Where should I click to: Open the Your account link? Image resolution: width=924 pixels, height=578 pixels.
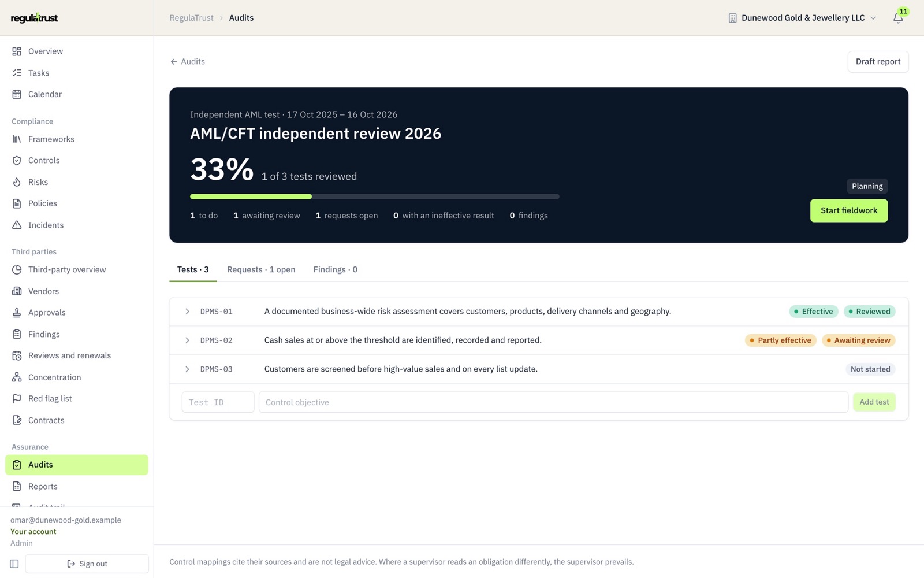[33, 532]
